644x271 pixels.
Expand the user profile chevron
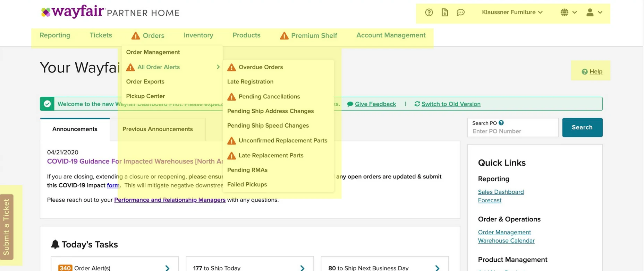tap(600, 12)
